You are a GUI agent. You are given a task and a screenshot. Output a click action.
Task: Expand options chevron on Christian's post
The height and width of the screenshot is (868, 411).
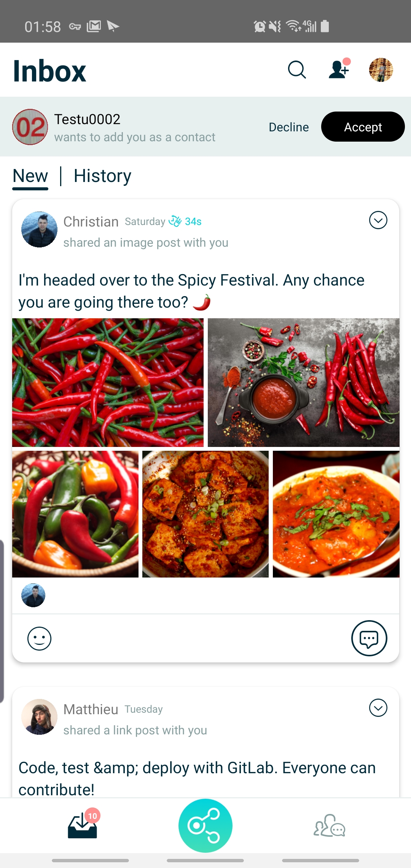(x=378, y=220)
